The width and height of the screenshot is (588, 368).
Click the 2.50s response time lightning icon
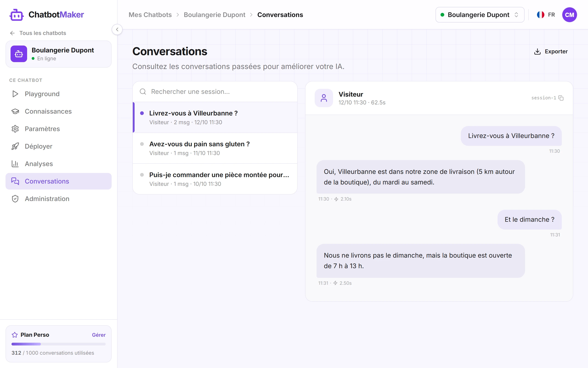335,283
